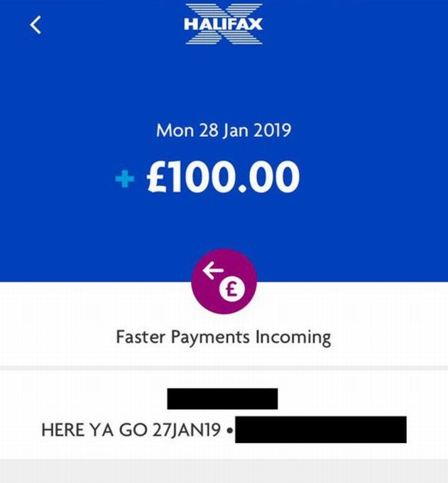Tap the Faster Payments Incoming label
Viewport: 448px width, 483px height.
[x=224, y=337]
